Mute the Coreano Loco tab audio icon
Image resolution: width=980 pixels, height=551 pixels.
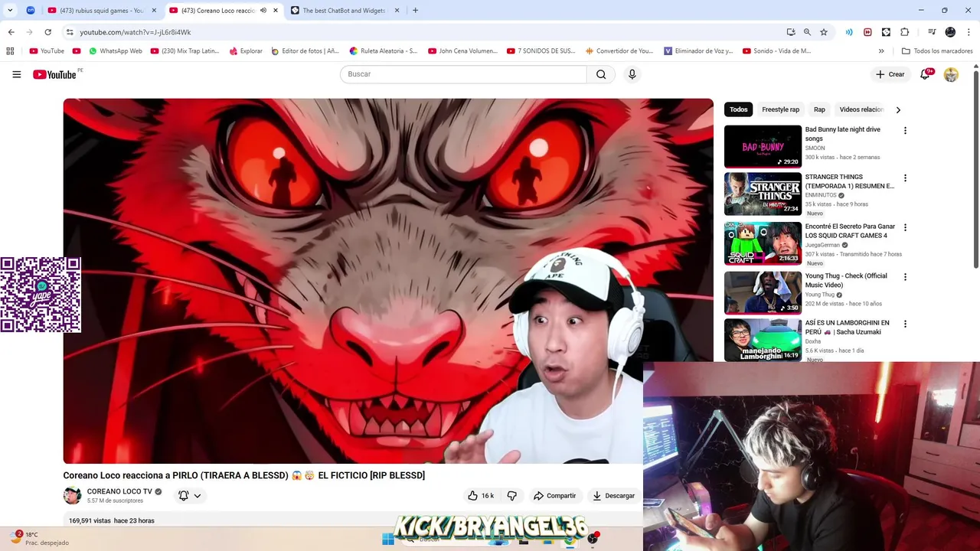click(263, 11)
